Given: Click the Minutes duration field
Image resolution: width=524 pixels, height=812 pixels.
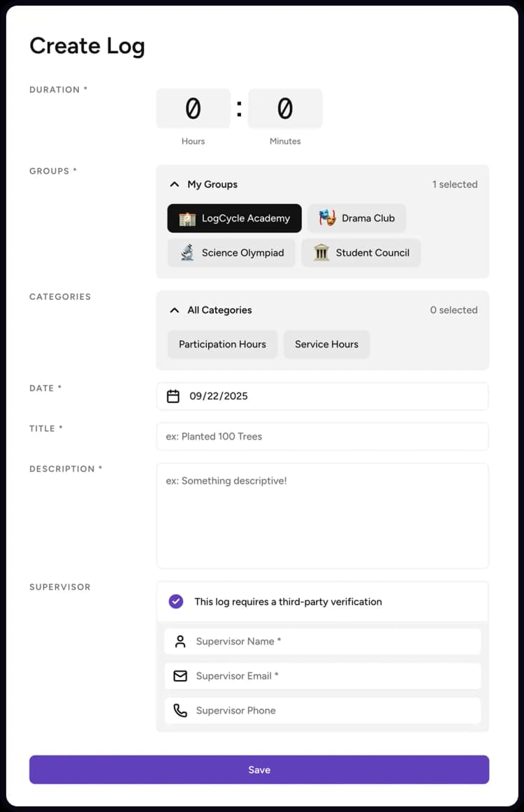Looking at the screenshot, I should coord(285,109).
